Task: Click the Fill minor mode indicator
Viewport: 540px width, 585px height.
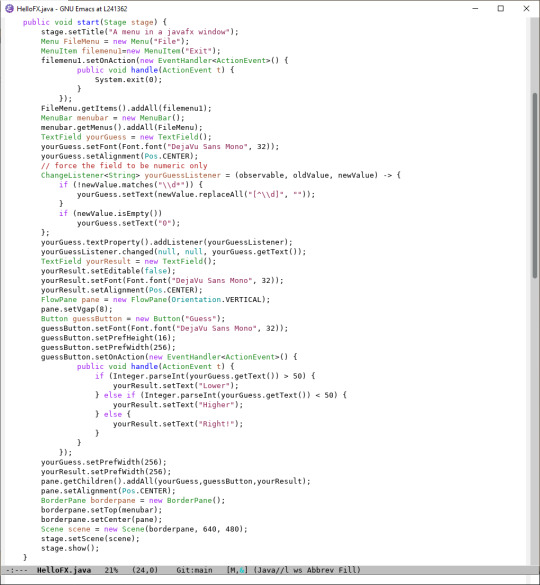Action: click(349, 570)
